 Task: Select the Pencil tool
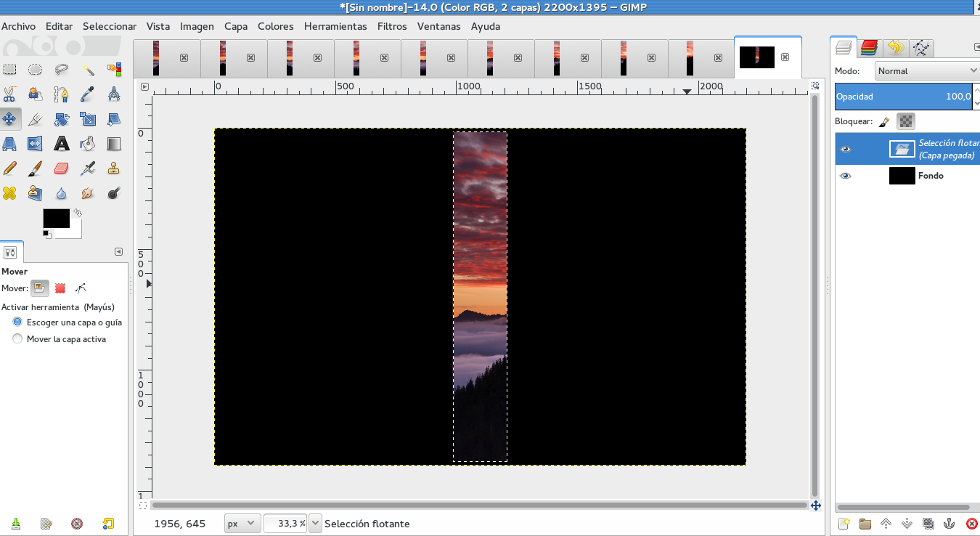10,168
